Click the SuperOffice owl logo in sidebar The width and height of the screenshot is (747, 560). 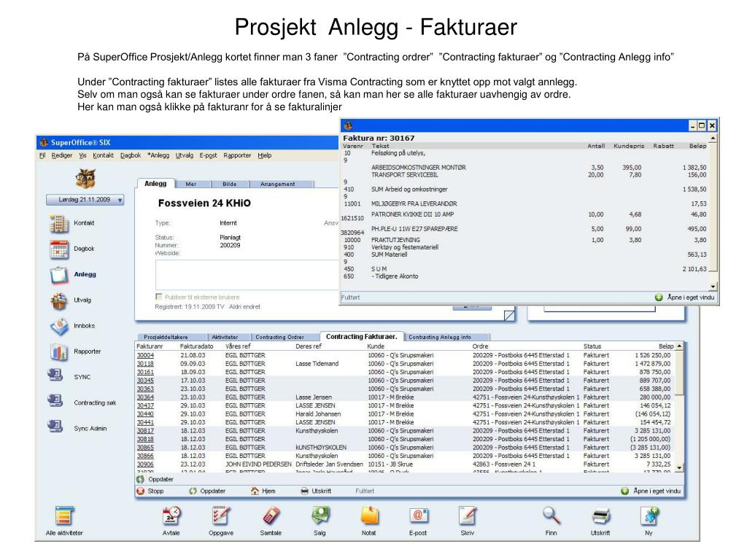(x=85, y=179)
